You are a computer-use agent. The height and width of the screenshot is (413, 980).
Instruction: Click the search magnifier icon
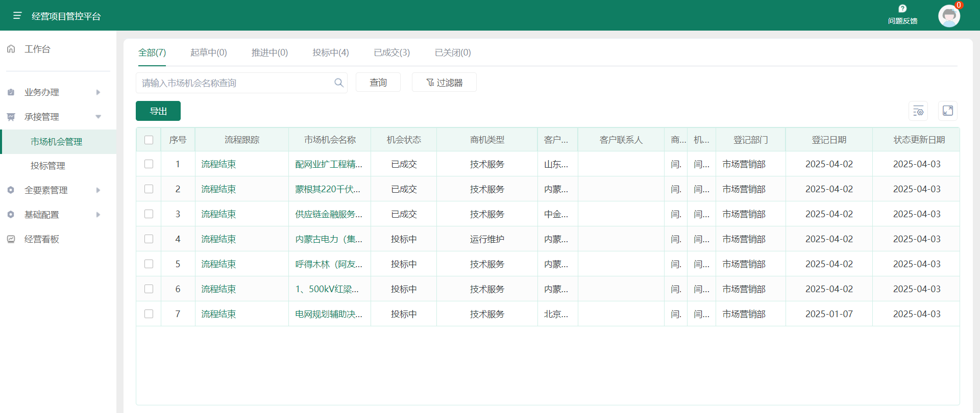339,83
